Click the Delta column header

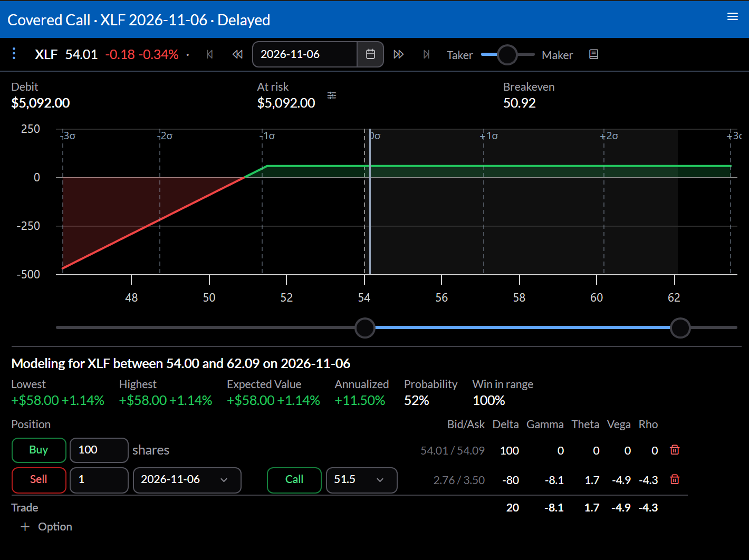coord(506,424)
